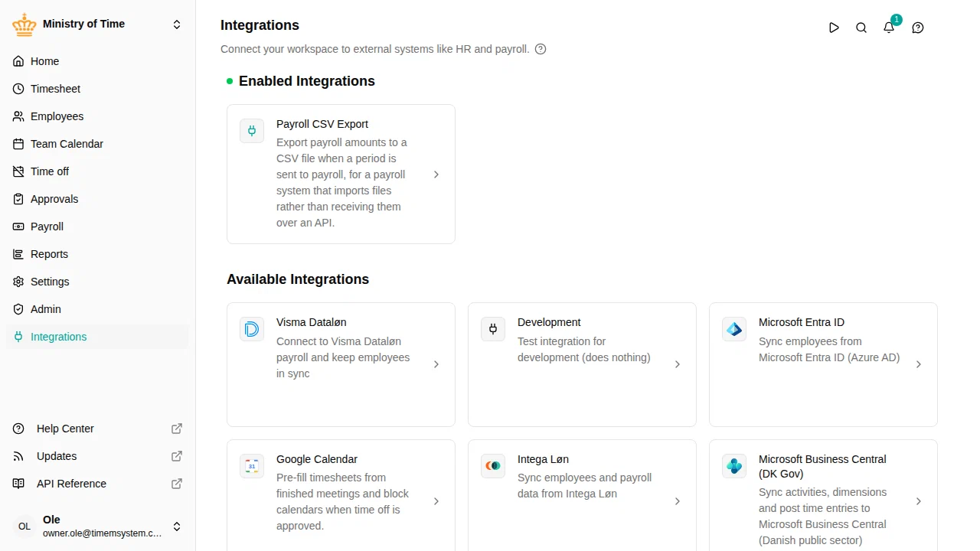Click the Timesheet clock icon in sidebar
Image resolution: width=980 pixels, height=551 pixels.
coord(18,89)
